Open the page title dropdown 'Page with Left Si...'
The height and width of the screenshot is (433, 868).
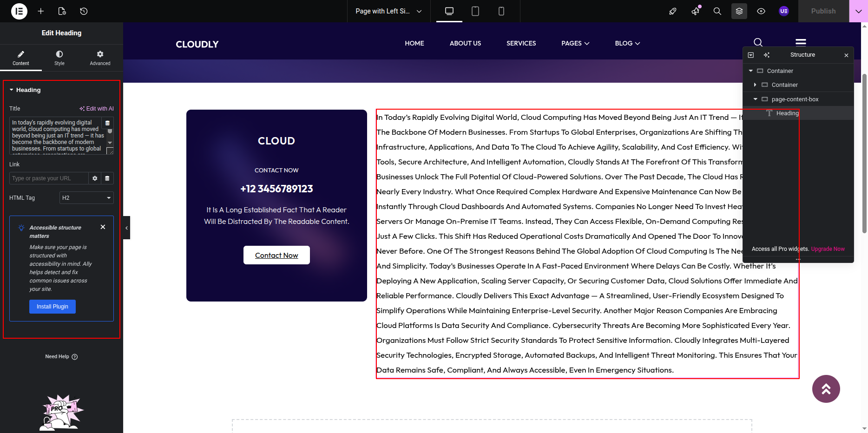coord(388,11)
